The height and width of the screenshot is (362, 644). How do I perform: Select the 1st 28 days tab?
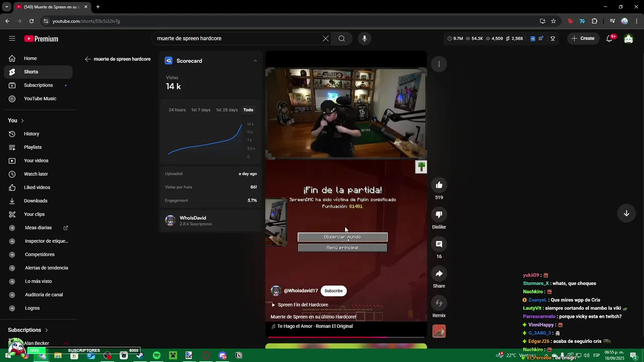pos(227,110)
